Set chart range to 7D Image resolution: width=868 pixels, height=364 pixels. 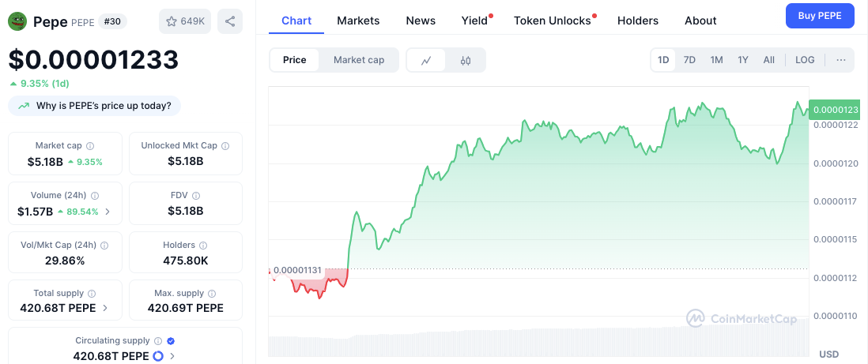(689, 60)
